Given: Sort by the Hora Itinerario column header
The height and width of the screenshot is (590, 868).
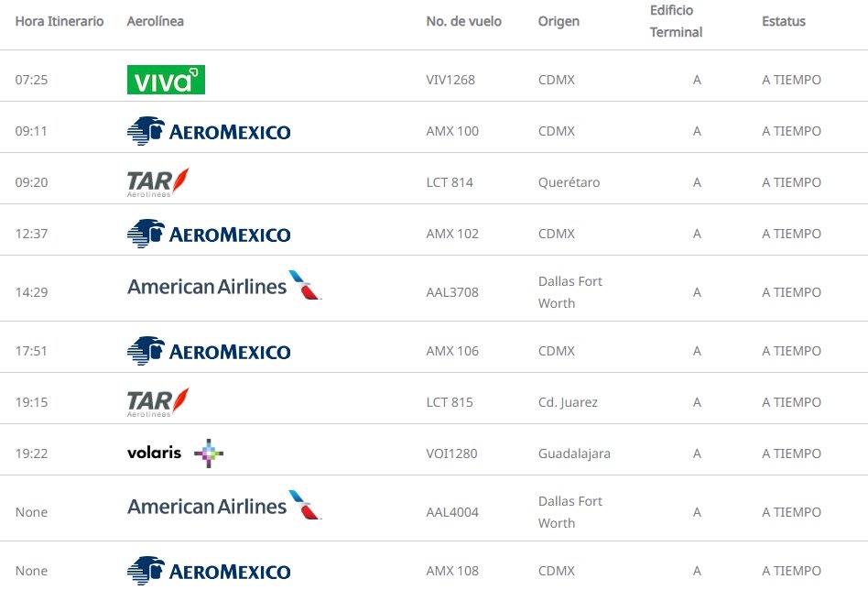Looking at the screenshot, I should tap(60, 21).
